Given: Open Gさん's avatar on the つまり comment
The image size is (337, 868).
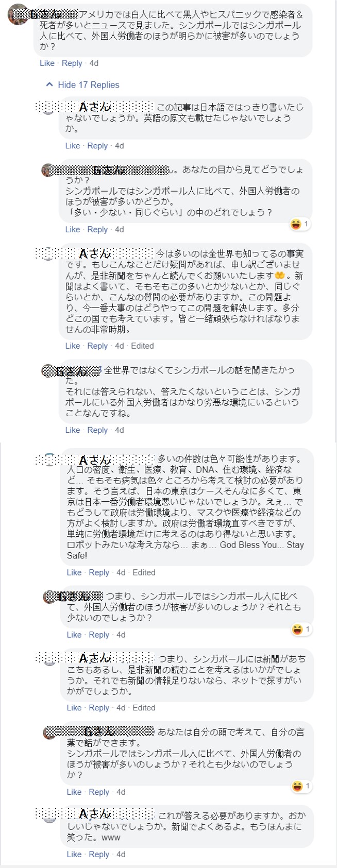Looking at the screenshot, I should (48, 598).
